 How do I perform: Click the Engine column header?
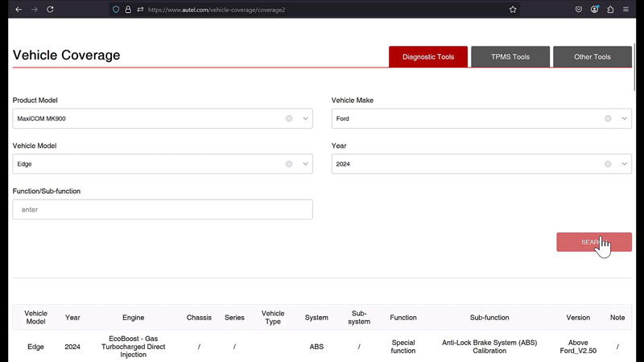pyautogui.click(x=133, y=318)
